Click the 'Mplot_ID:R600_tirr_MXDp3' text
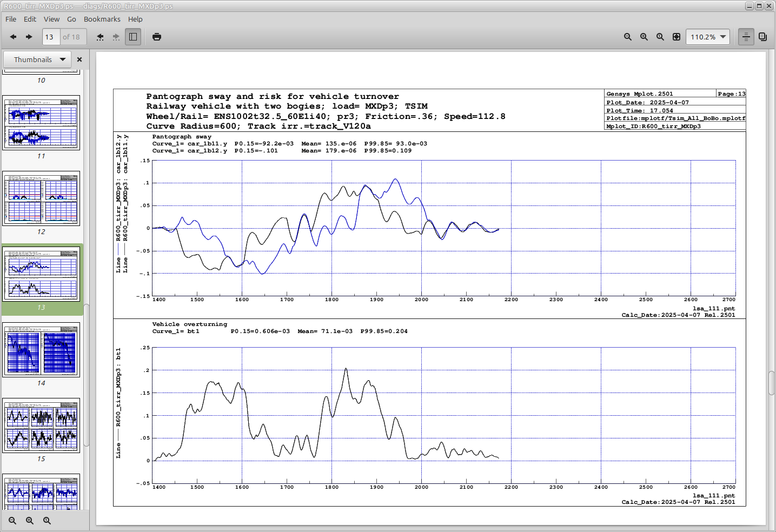 [x=654, y=127]
